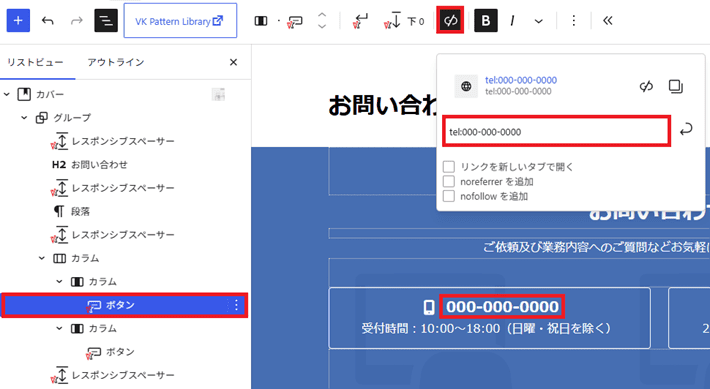Open more rich text controls dropdown
710x389 pixels.
[x=538, y=21]
